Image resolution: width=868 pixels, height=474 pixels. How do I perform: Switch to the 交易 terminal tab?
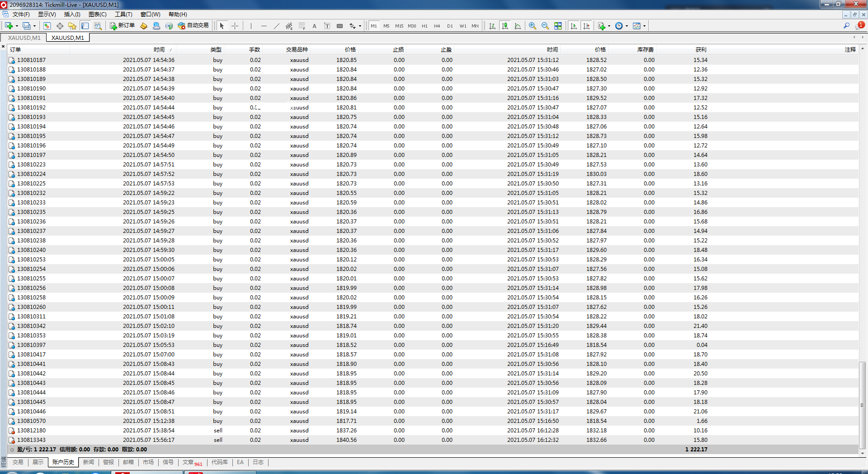point(18,462)
